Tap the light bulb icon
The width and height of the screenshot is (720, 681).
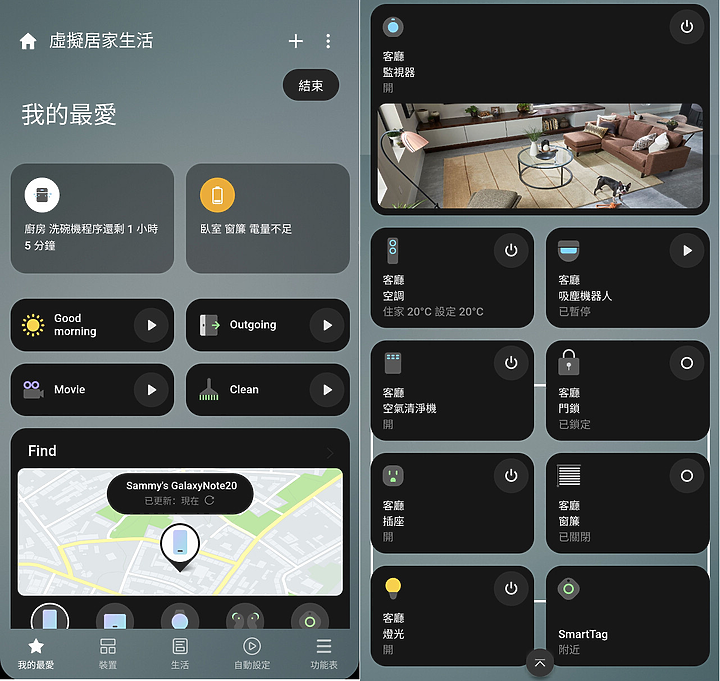click(393, 589)
